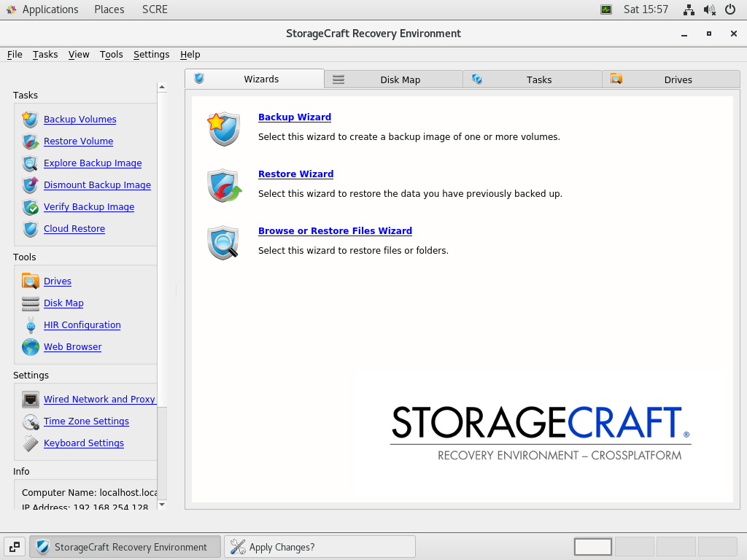The image size is (747, 560).
Task: Click the Dismount Backup Image icon
Action: (30, 184)
